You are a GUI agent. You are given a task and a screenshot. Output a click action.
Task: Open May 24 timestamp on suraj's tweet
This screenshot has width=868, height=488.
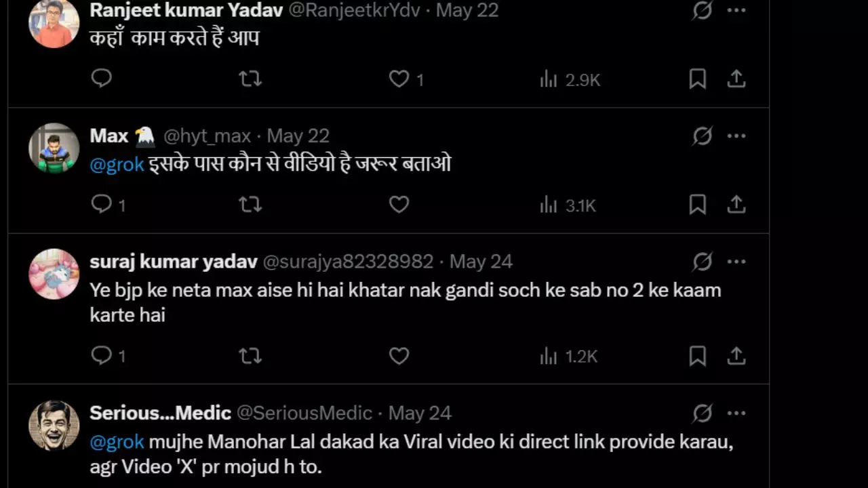[481, 262]
